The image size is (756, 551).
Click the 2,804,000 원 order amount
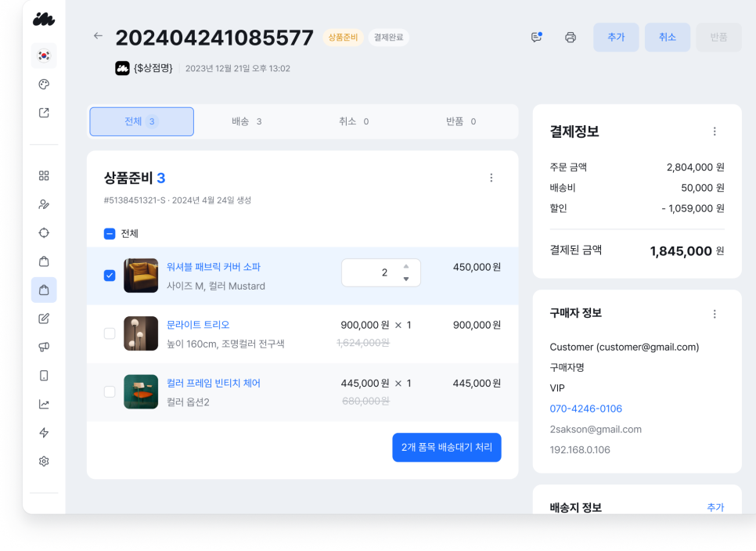coord(695,167)
